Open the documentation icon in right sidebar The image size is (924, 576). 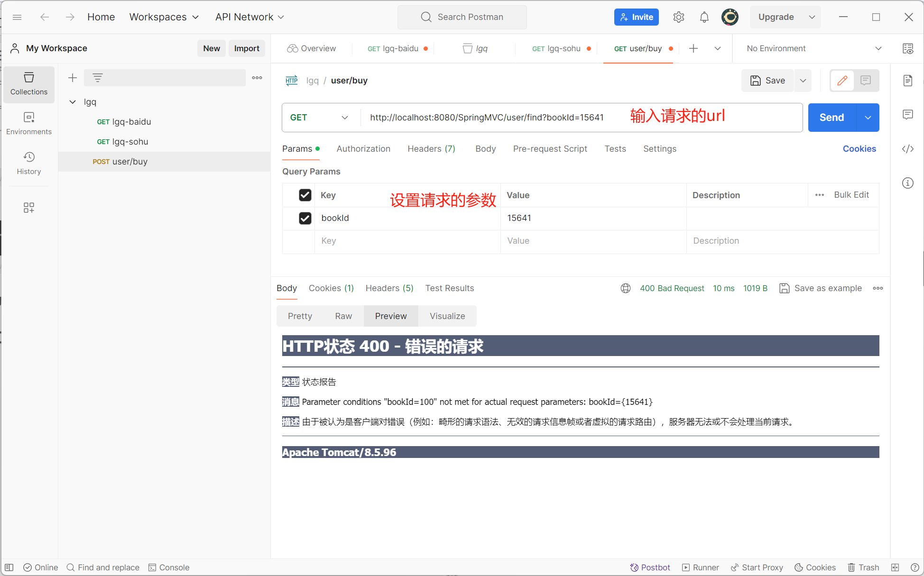point(908,81)
